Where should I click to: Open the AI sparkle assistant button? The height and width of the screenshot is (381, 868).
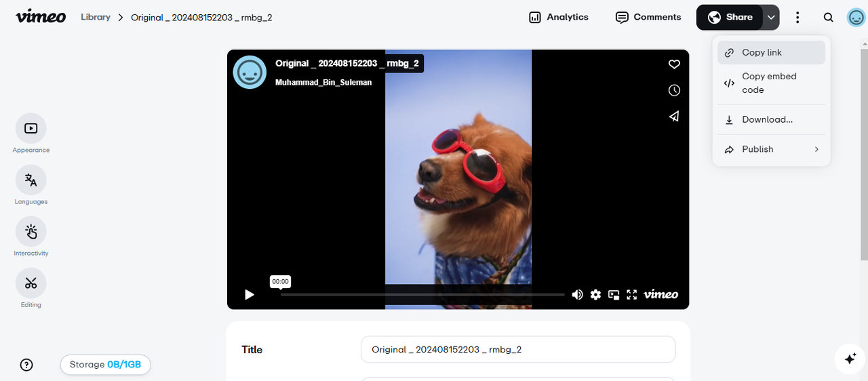[850, 359]
